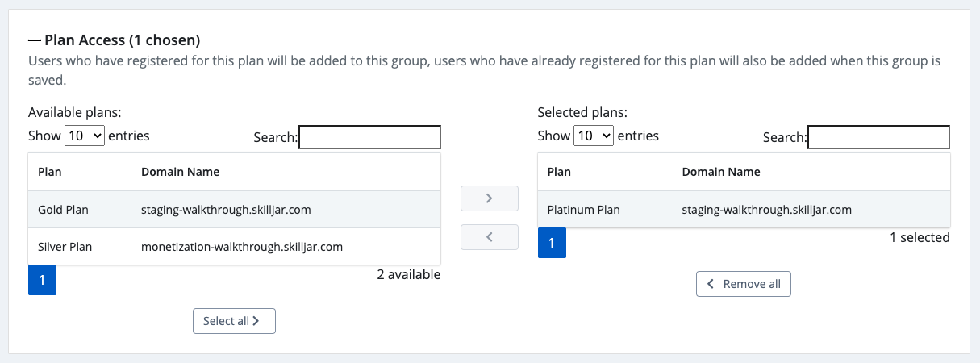Screen dimensions: 980x363
Task: Select the Gold Plan row
Action: click(x=235, y=210)
